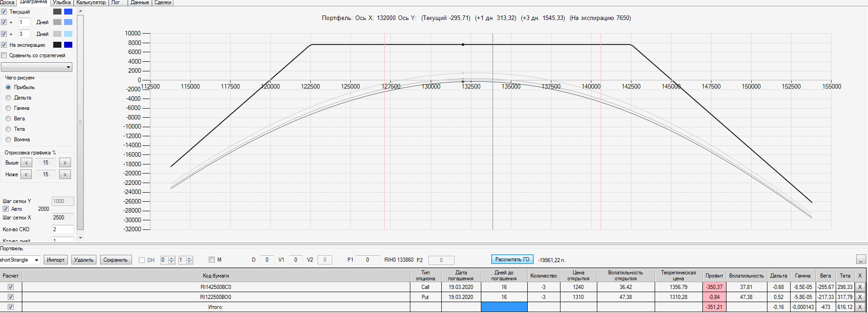This screenshot has height=313, width=868.
Task: Enable the DH checkbox
Action: [x=141, y=260]
